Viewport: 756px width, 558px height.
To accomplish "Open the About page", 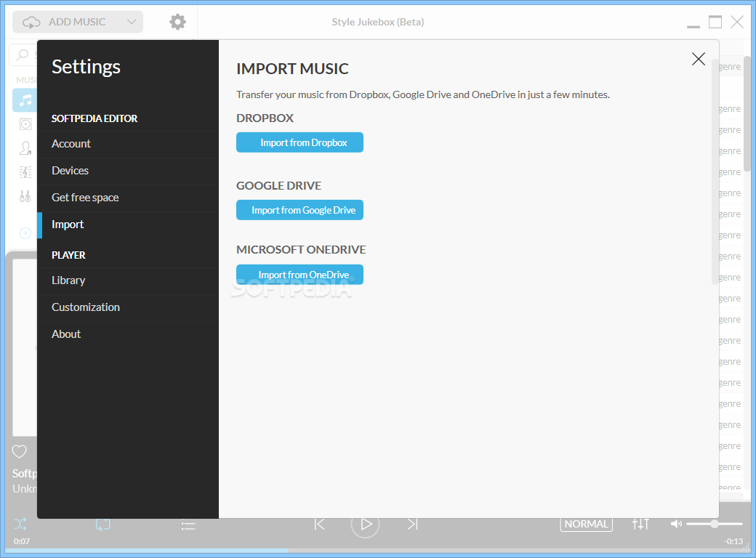I will point(128,334).
